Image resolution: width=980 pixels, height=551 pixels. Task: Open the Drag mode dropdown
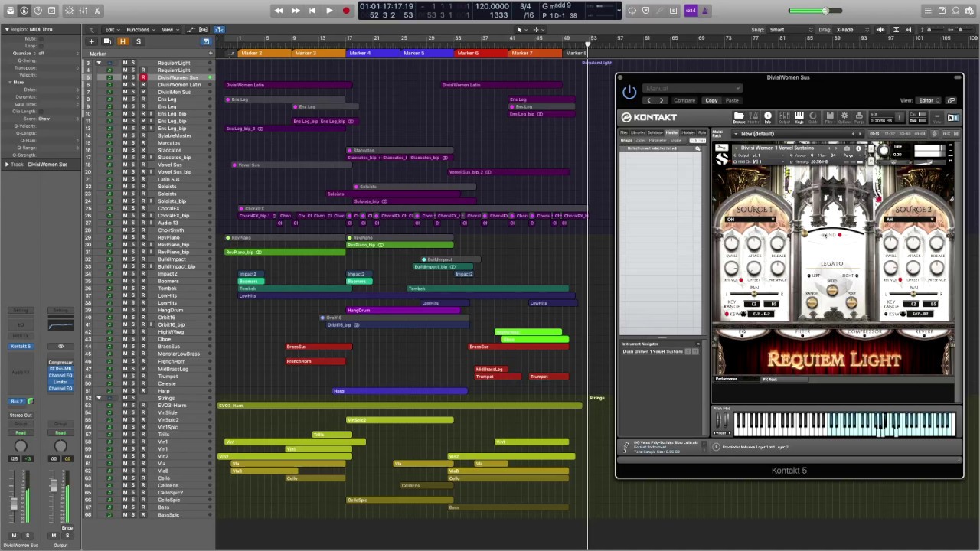pyautogui.click(x=850, y=30)
